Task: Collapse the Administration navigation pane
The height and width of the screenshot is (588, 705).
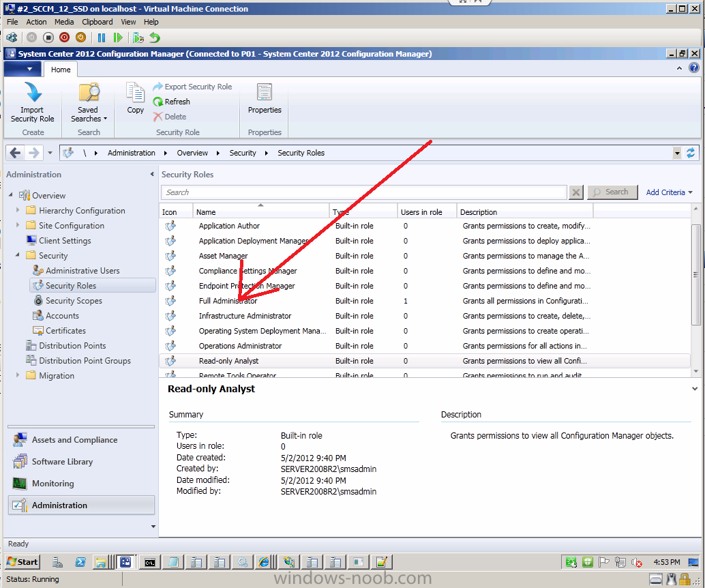Action: coord(152,174)
